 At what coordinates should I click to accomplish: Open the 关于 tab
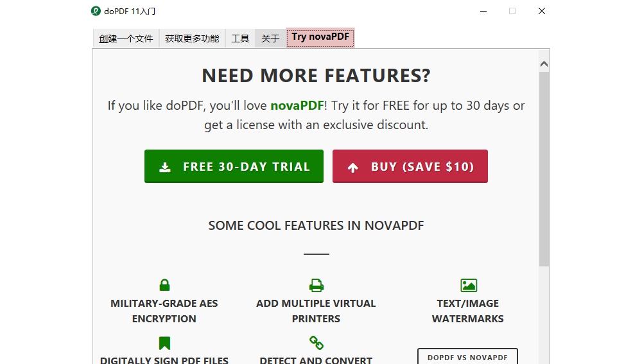click(x=270, y=39)
